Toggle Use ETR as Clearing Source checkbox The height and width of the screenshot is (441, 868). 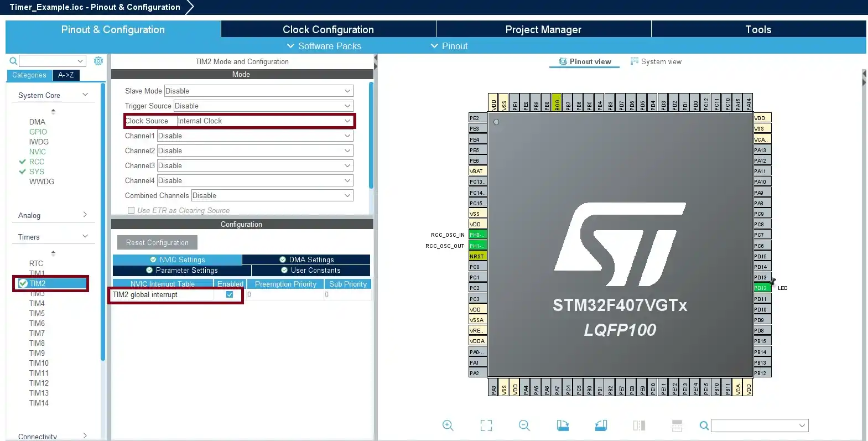tap(131, 210)
